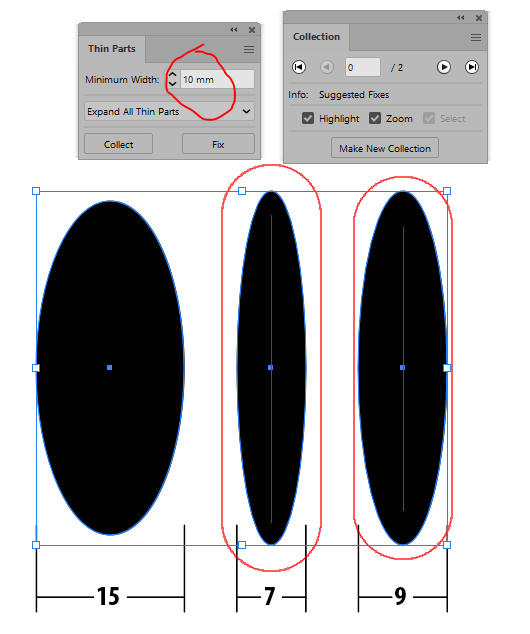Click the bottom-left selection bounding box handle
This screenshot has height=634, width=530.
36,545
